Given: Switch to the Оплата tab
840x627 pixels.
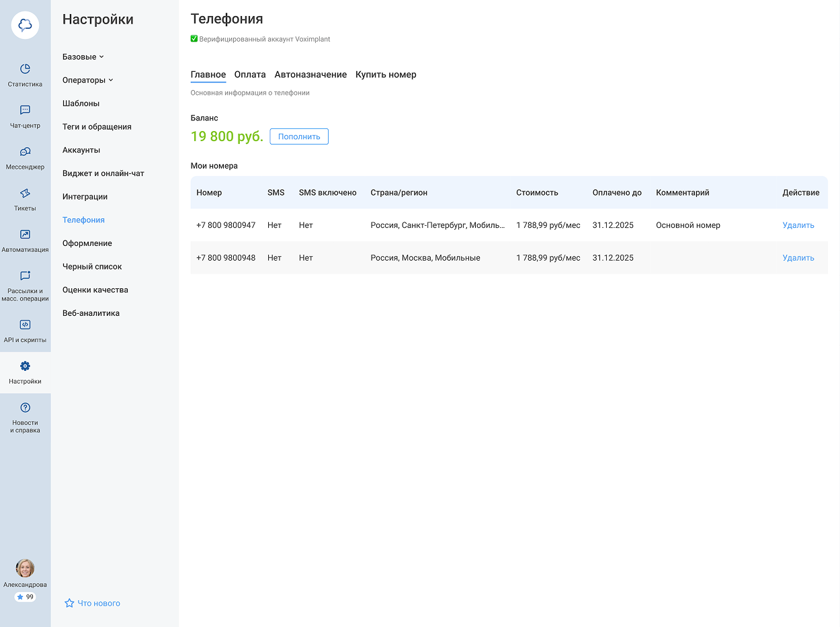Looking at the screenshot, I should pyautogui.click(x=250, y=75).
